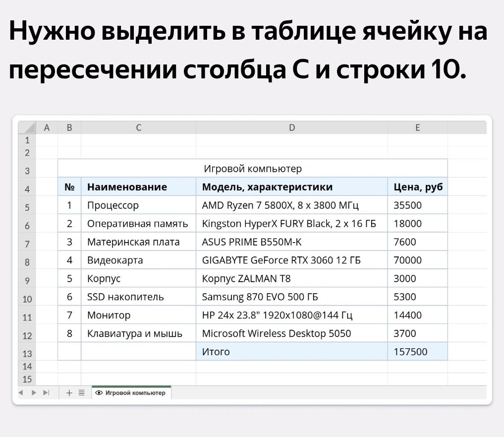Image resolution: width=504 pixels, height=437 pixels.
Task: Select cell C10 with SSD накопитель
Action: [x=139, y=297]
